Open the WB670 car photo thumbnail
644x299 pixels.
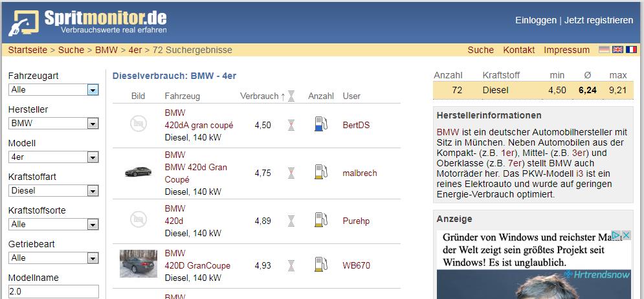[139, 263]
